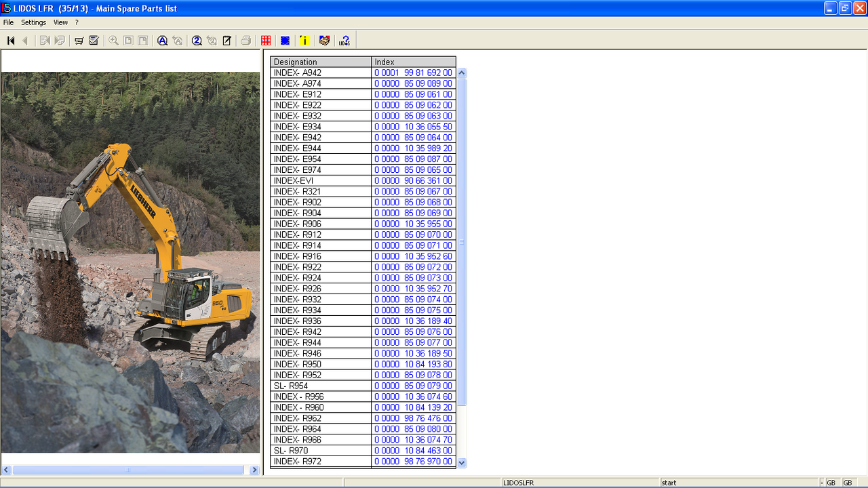Click the blue square icon

[x=285, y=41]
